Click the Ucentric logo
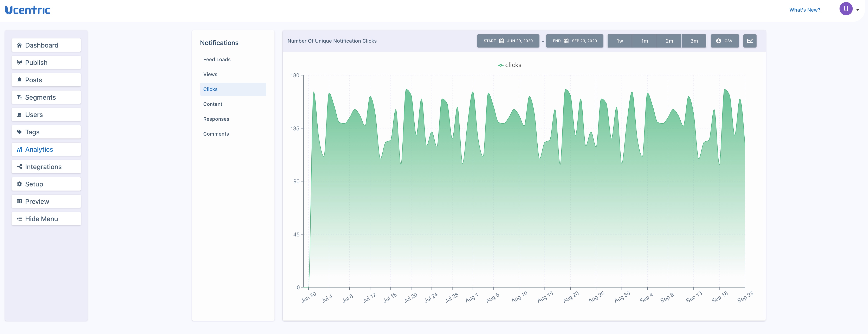The image size is (868, 334). click(28, 10)
